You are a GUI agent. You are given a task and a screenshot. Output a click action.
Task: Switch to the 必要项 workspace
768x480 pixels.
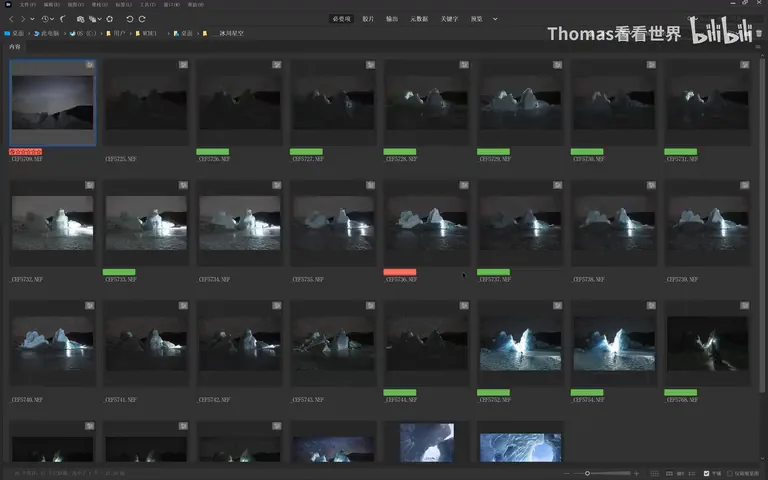341,19
